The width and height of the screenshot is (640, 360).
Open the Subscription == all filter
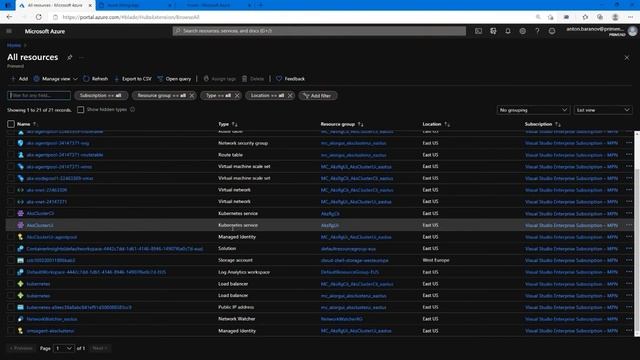click(101, 96)
